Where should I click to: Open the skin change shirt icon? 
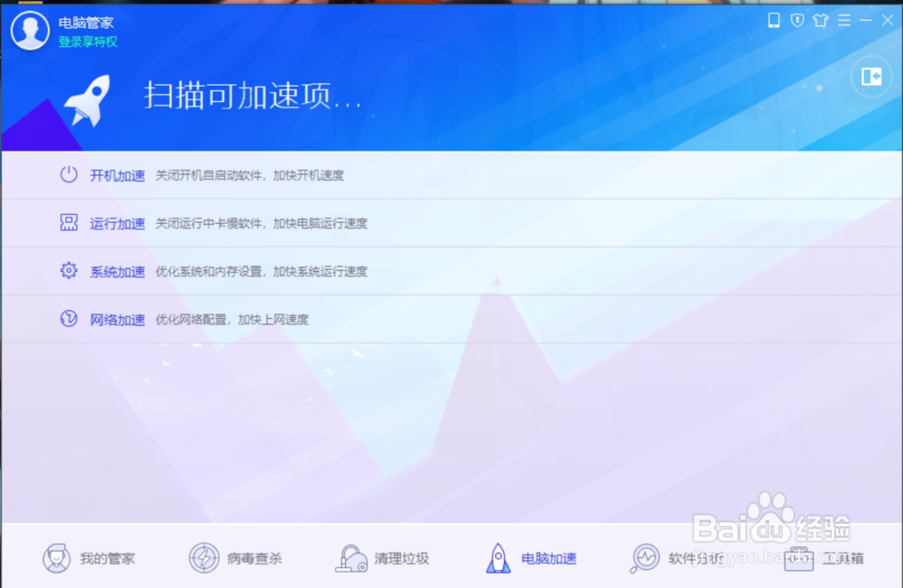point(820,20)
